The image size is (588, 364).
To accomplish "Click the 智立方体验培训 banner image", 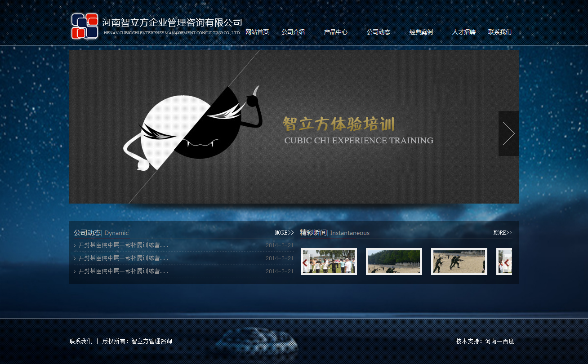I will click(x=294, y=127).
